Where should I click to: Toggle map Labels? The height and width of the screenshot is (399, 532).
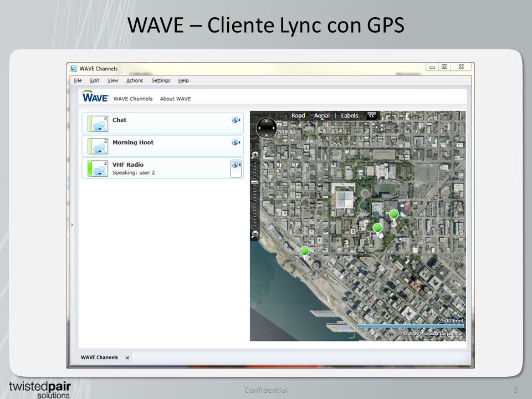pyautogui.click(x=350, y=115)
